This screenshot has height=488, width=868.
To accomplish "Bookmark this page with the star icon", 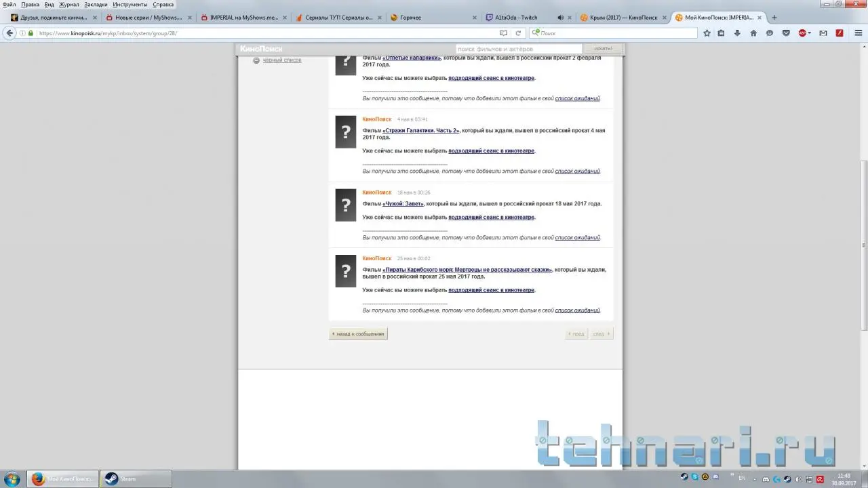I will tap(707, 33).
